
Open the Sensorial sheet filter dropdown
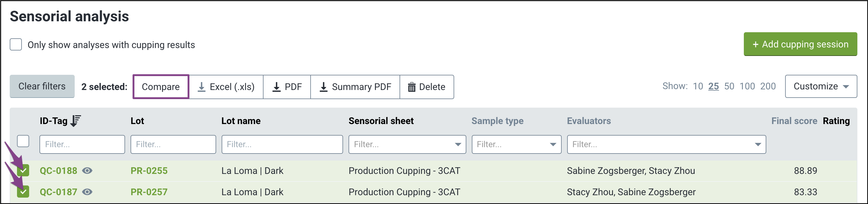tap(407, 144)
